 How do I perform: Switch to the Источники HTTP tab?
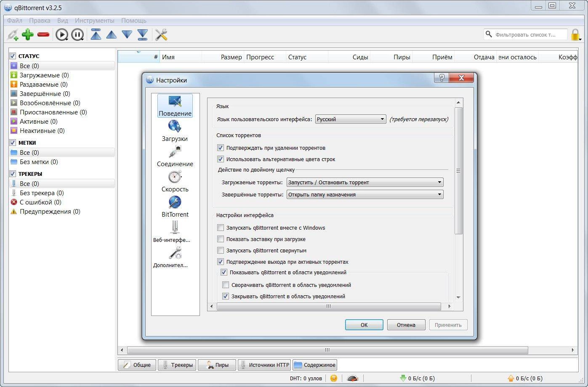[x=264, y=365]
